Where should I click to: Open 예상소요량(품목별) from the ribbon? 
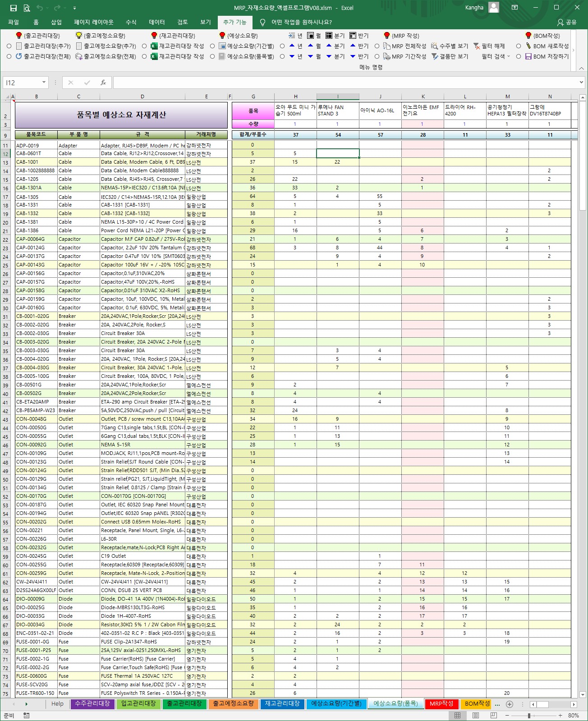(246, 56)
